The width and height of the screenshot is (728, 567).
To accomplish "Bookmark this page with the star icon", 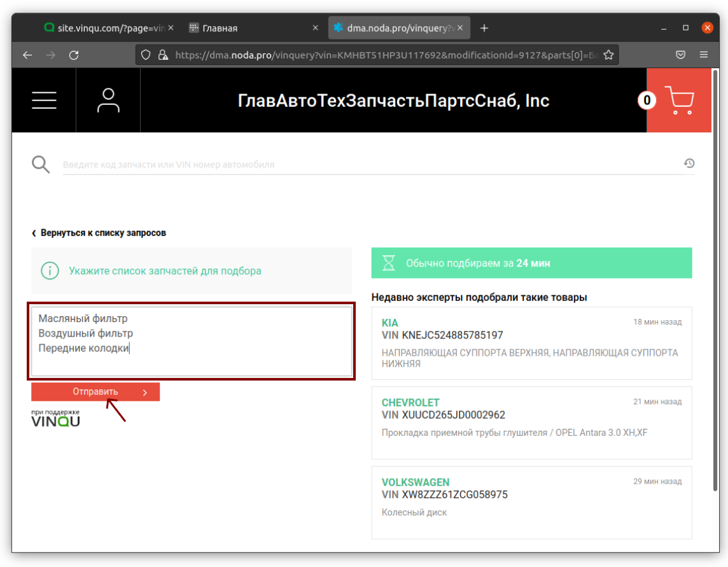I will (x=608, y=55).
